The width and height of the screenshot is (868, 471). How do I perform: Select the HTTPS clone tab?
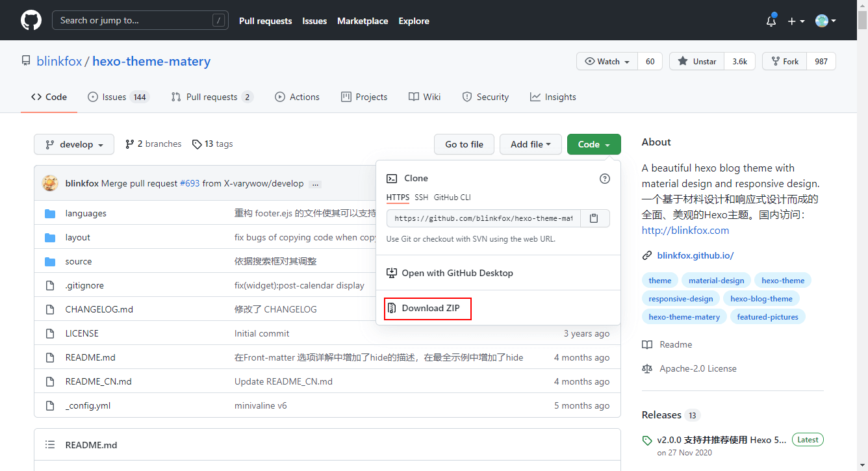398,197
